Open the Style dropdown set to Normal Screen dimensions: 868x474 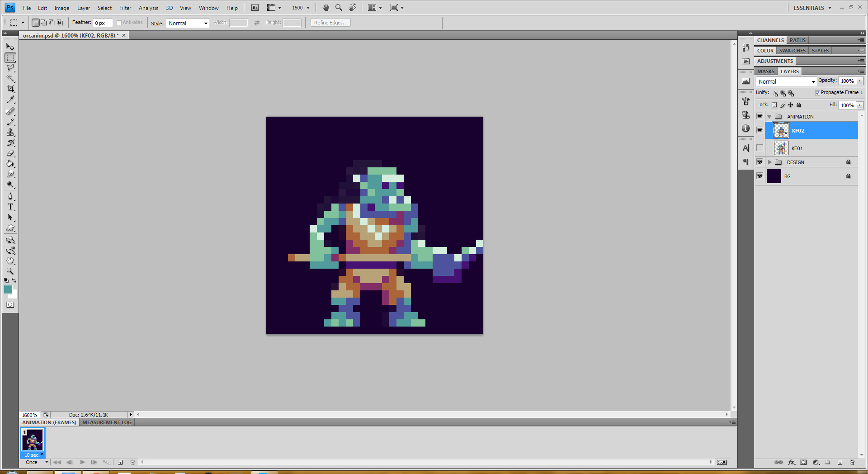click(188, 23)
